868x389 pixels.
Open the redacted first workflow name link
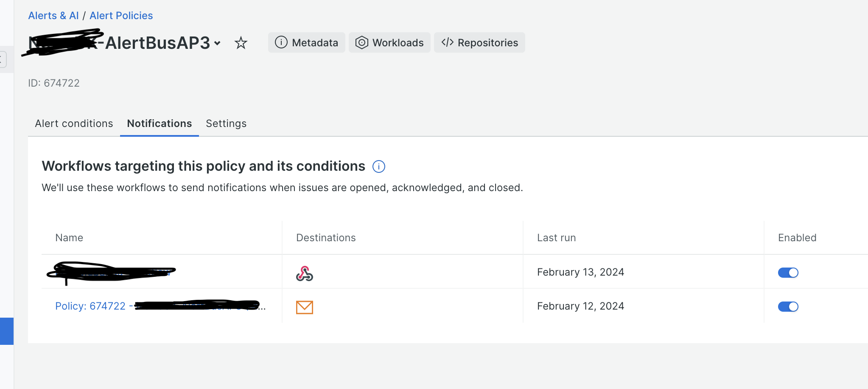click(x=111, y=272)
